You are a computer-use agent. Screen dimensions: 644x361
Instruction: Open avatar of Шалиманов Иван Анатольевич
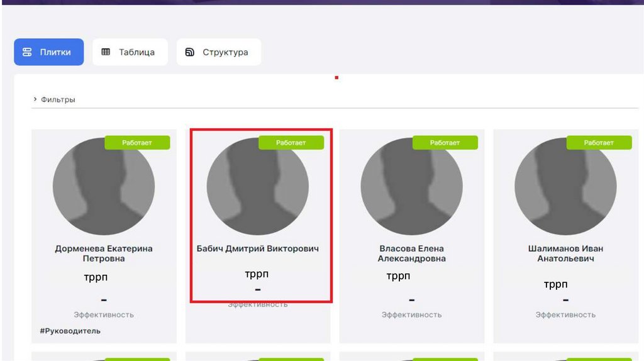click(565, 186)
